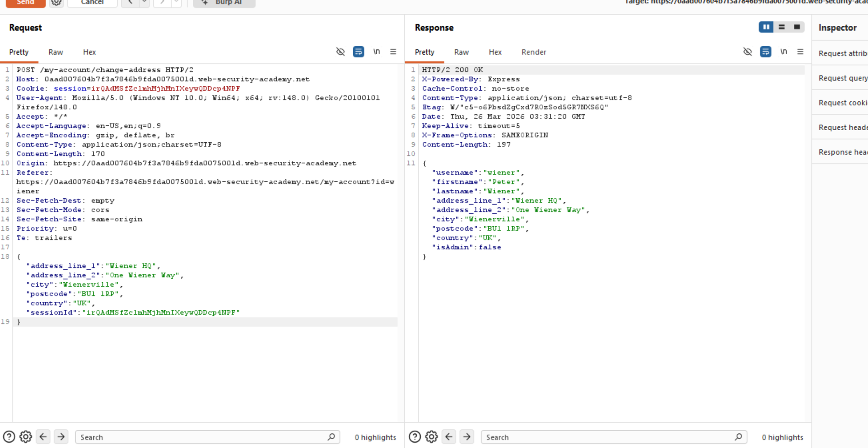Viewport: 868px width, 448px height.
Task: Toggle the \n newline display in Request panel
Action: [x=376, y=52]
